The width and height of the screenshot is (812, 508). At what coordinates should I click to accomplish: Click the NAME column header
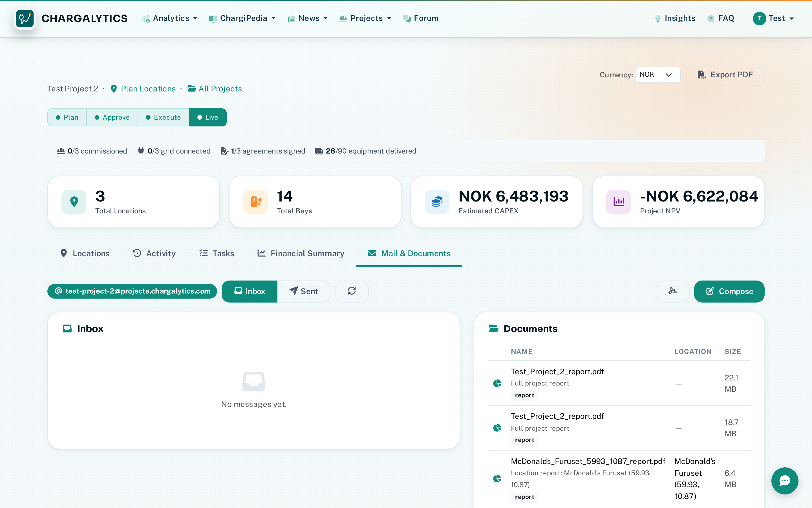pyautogui.click(x=522, y=351)
